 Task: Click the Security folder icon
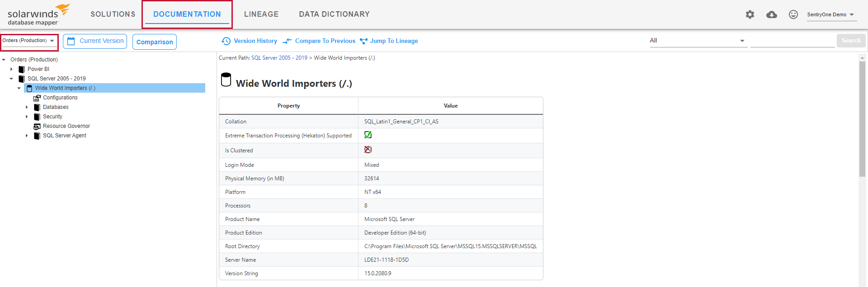point(37,117)
